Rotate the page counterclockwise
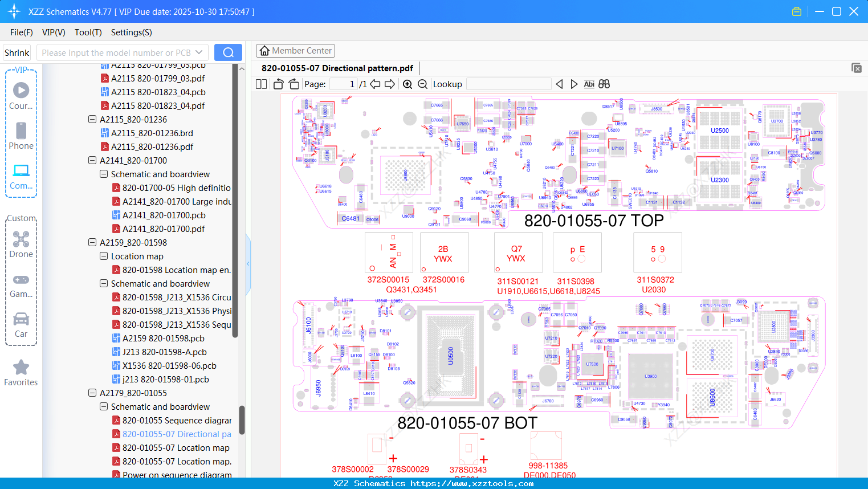Screen dimensions: 868x489 click(x=278, y=84)
